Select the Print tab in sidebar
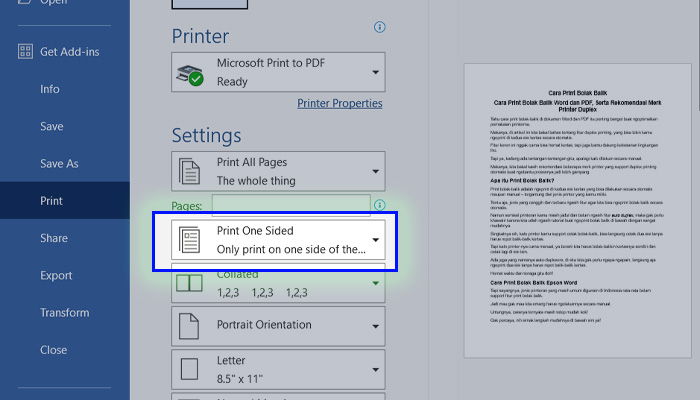Viewport: 700px width, 400px height. 65,200
